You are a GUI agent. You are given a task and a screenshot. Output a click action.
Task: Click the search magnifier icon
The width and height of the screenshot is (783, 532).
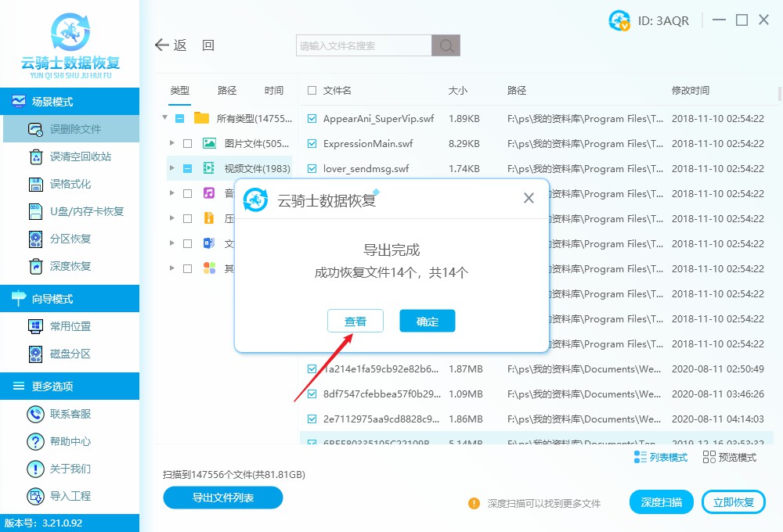[446, 45]
